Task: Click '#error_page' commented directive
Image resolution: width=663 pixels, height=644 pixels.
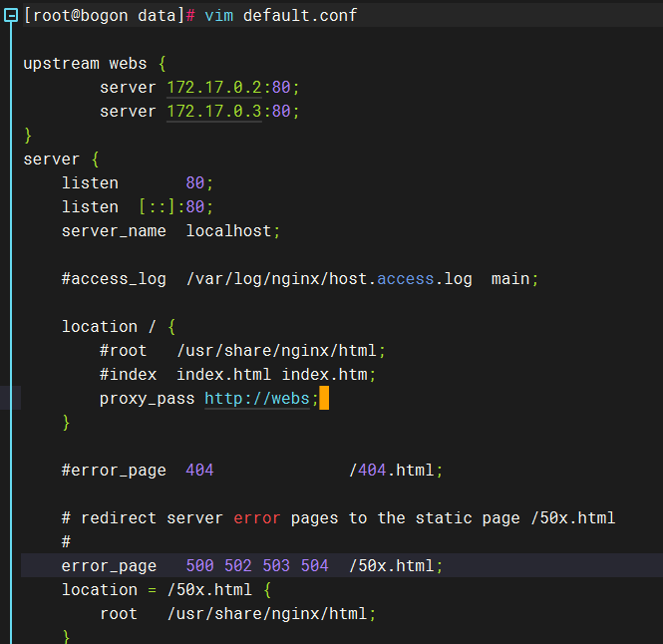Action: point(114,471)
